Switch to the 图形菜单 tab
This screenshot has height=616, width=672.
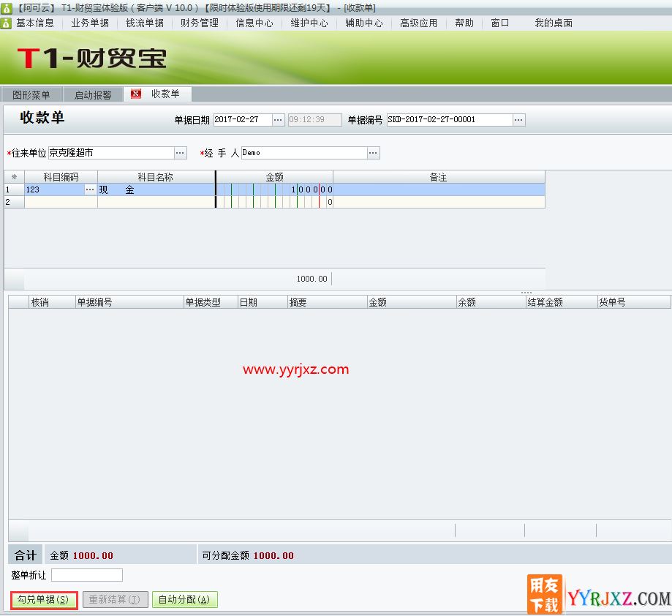pyautogui.click(x=31, y=94)
